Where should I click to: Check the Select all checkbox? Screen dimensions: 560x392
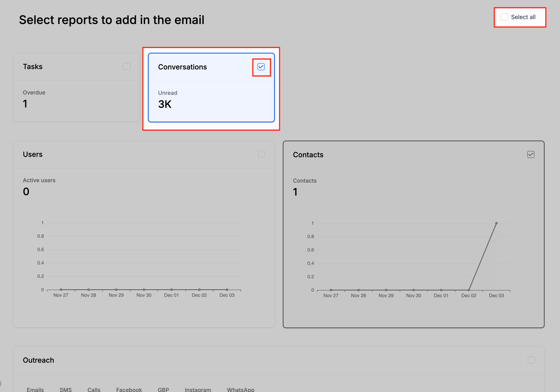coord(504,17)
